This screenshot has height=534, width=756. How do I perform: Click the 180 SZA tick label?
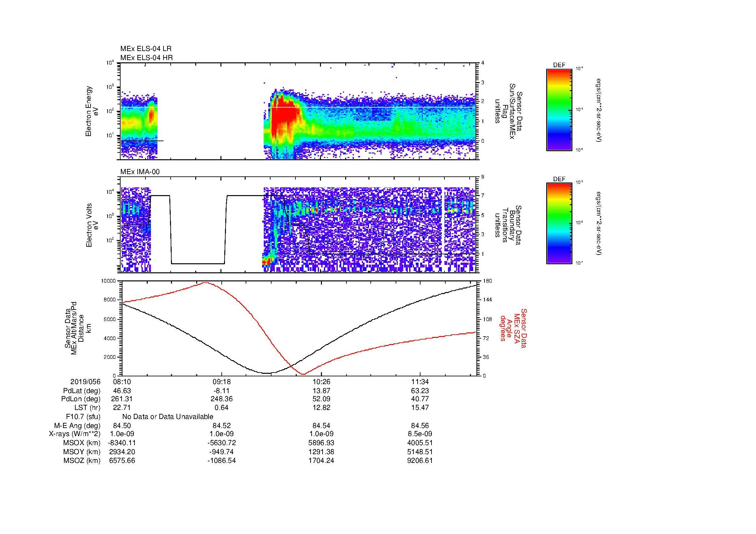(487, 281)
